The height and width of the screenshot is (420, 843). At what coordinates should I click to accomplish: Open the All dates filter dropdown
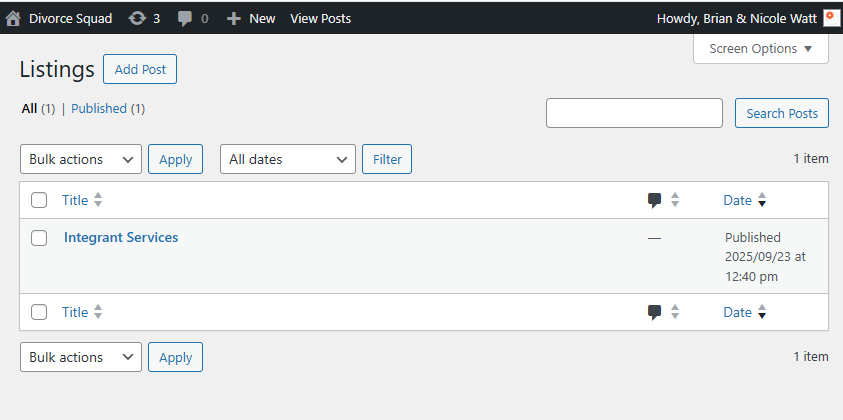[287, 159]
